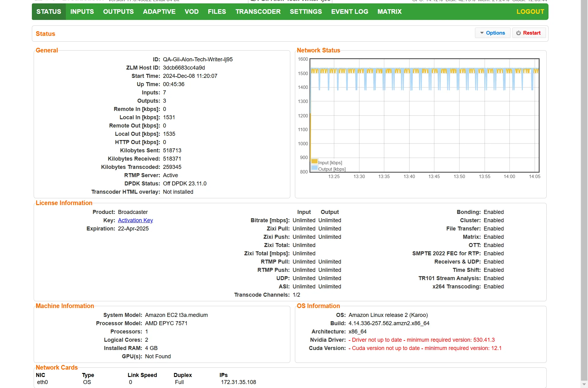Click the Restart button
The image size is (588, 388).
pos(529,33)
